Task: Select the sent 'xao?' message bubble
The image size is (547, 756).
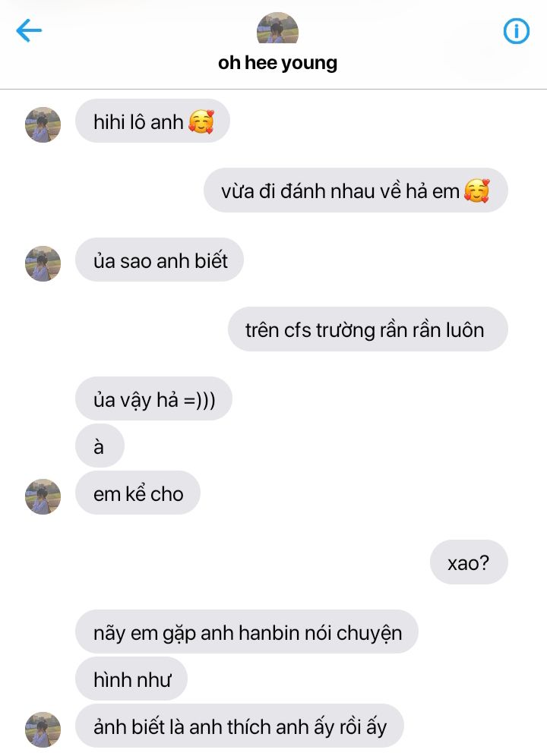Action: click(x=469, y=562)
